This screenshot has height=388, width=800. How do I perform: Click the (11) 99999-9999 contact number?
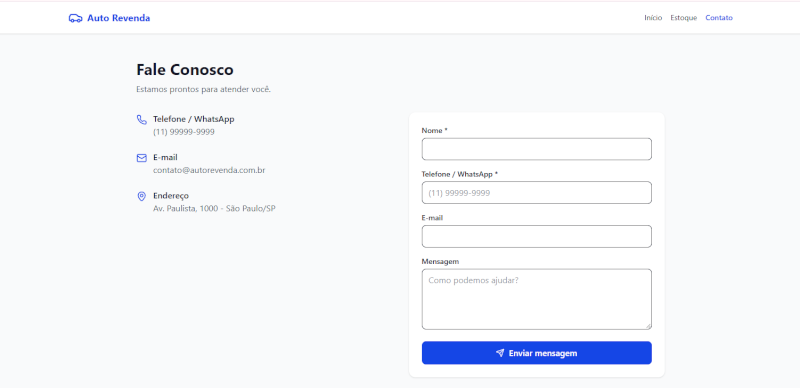point(184,132)
